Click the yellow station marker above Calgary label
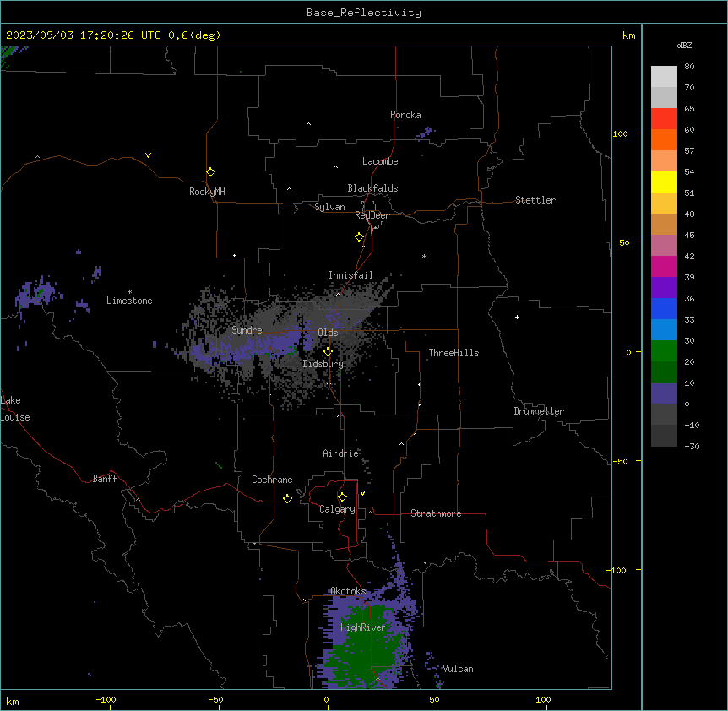The height and width of the screenshot is (711, 728). point(342,497)
